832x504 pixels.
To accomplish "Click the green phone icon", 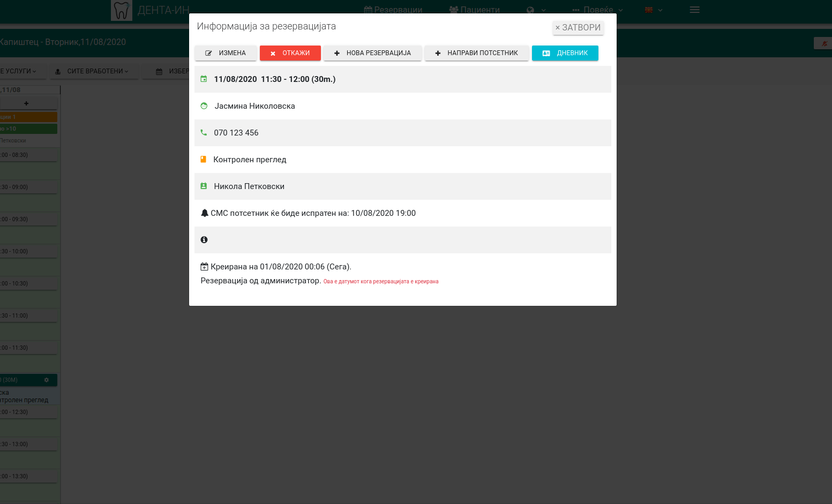I will (x=204, y=133).
